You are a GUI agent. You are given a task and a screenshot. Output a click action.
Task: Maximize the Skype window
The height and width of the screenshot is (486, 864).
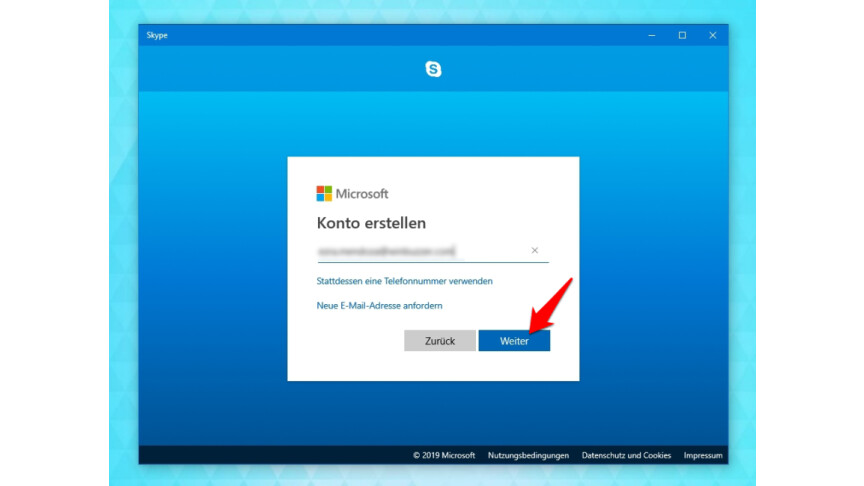682,35
